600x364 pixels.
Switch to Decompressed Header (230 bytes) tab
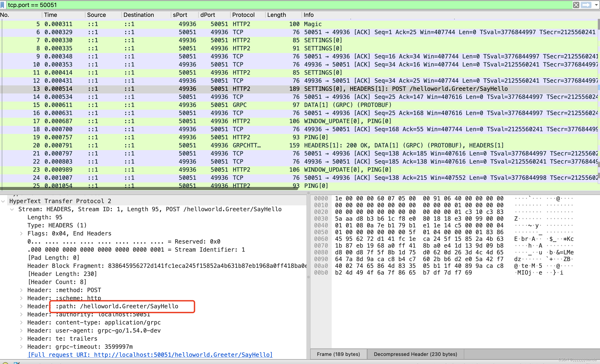[x=415, y=354]
